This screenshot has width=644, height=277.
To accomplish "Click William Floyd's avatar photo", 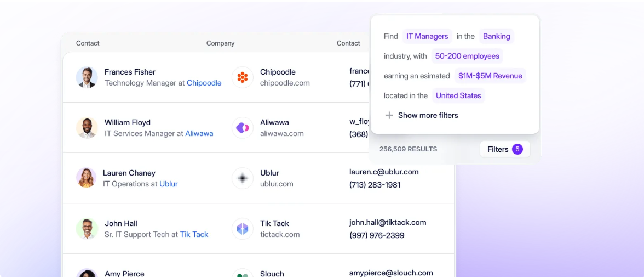I will [x=87, y=128].
